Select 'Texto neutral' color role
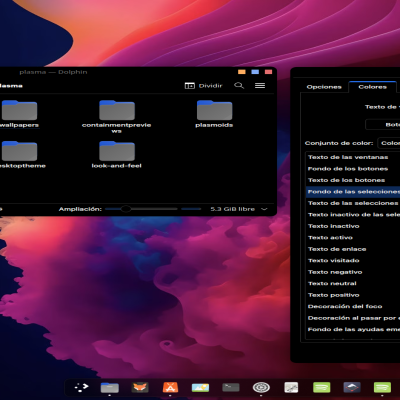The width and height of the screenshot is (400, 400). 353,283
